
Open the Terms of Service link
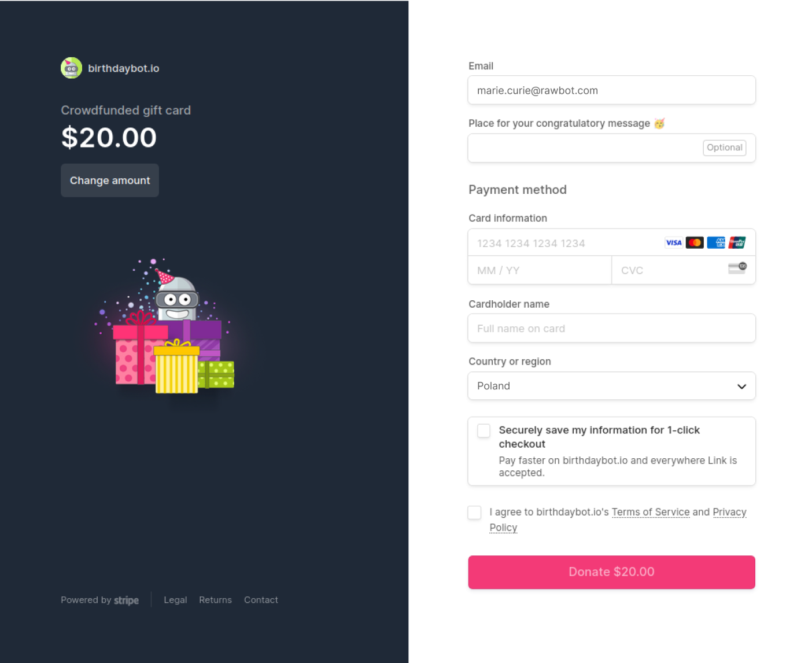[x=651, y=512]
